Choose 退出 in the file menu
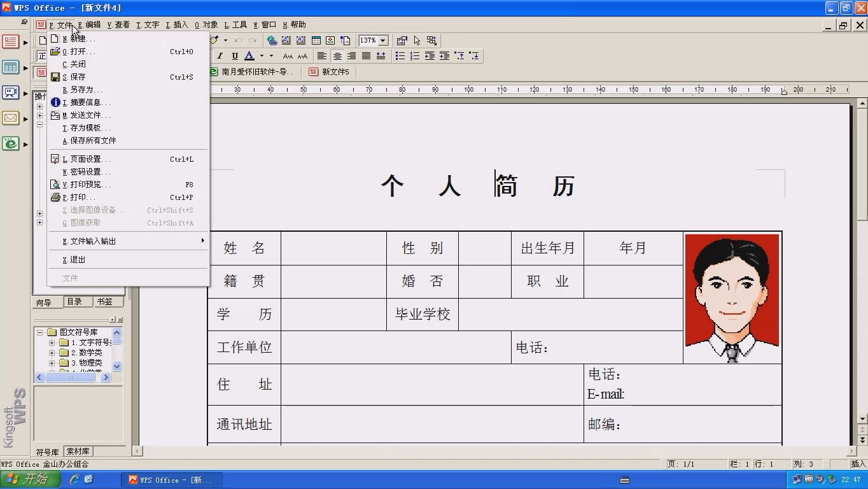868x489 pixels. pos(128,260)
